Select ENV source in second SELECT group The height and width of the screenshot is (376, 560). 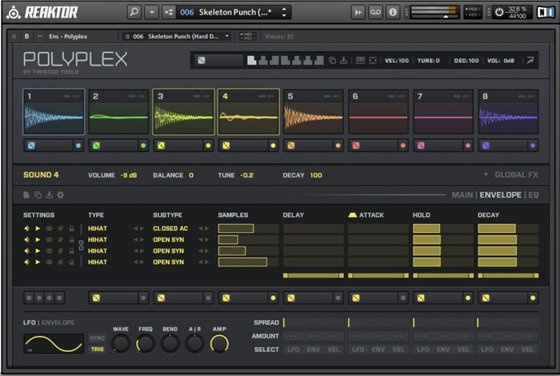click(378, 349)
